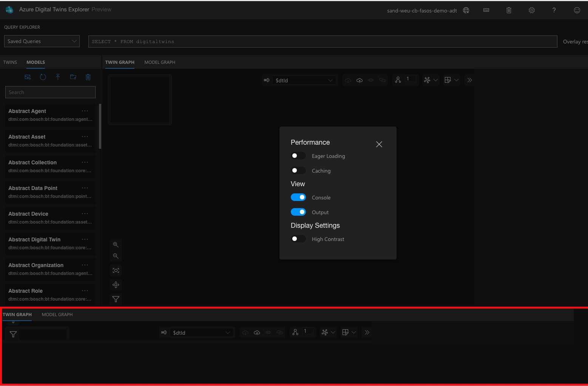Show all twins with the eye icon

pos(371,80)
